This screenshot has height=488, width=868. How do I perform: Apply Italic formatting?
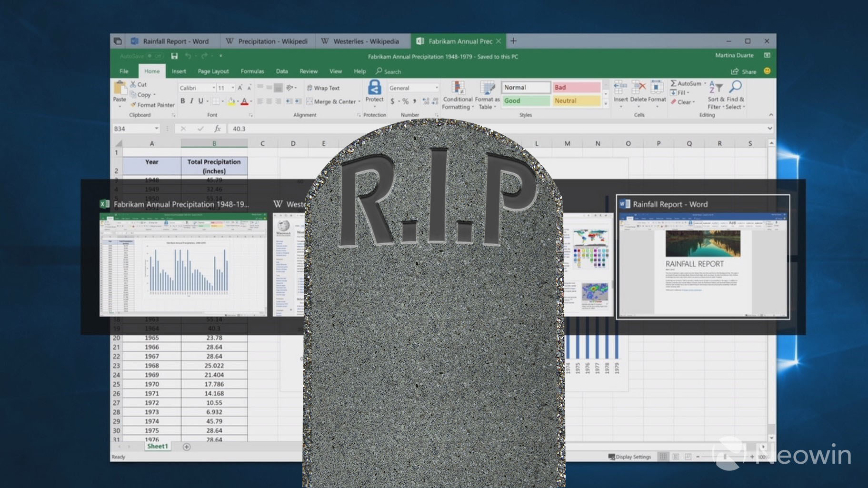[x=191, y=101]
